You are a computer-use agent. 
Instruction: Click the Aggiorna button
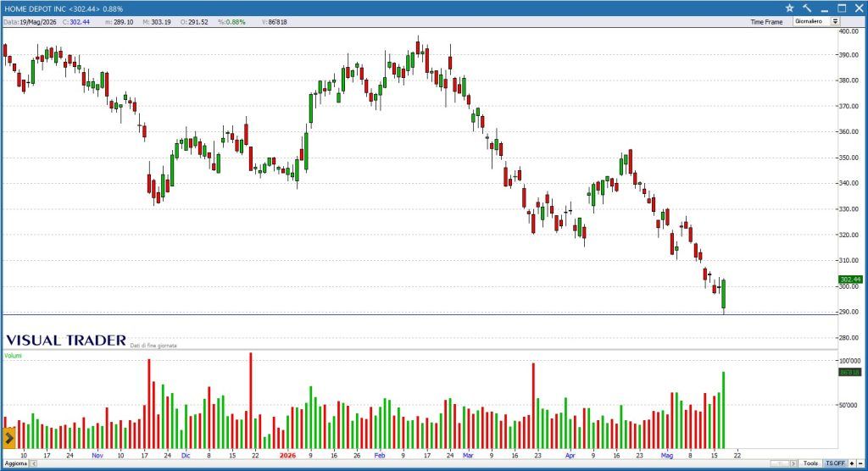click(15, 463)
